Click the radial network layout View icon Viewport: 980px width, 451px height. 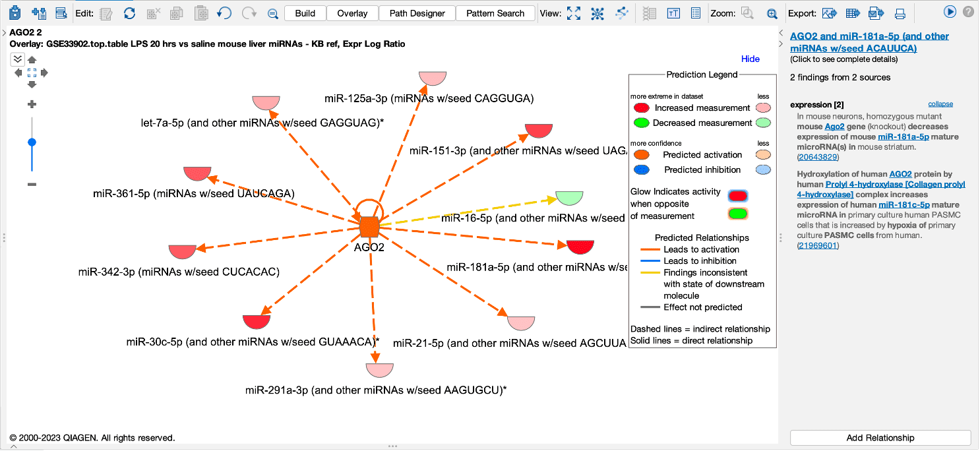(x=597, y=13)
